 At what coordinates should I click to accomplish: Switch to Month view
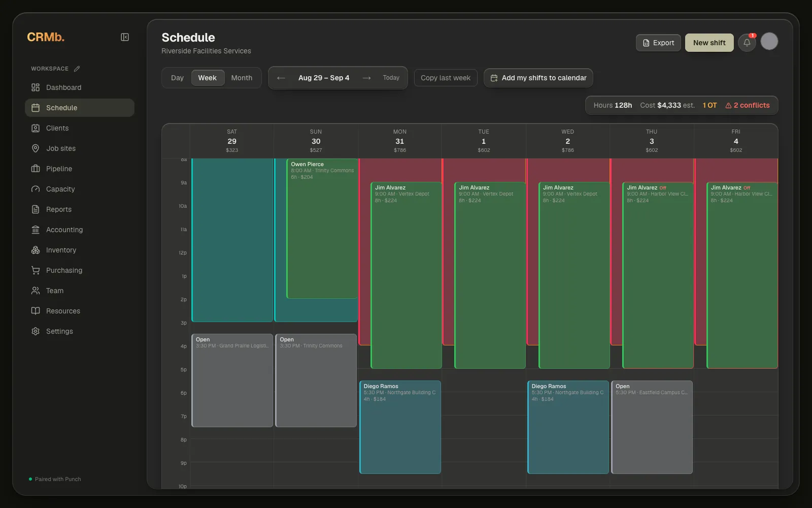coord(242,78)
